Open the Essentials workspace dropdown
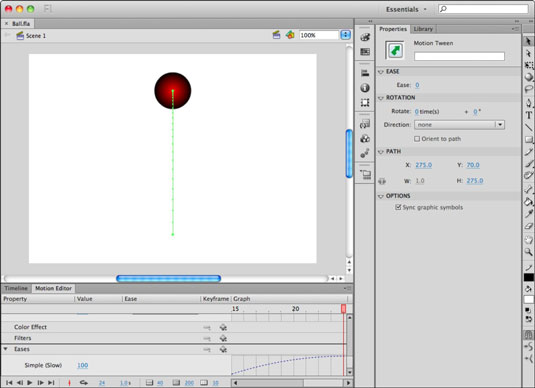This screenshot has height=388, width=535. (x=406, y=10)
